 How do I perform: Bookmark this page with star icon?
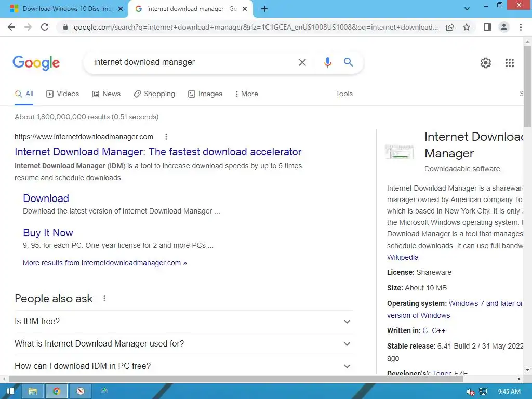click(467, 27)
